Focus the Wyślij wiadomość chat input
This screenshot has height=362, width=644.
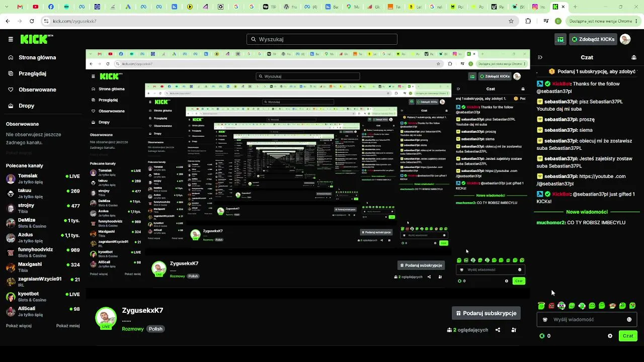click(x=587, y=319)
